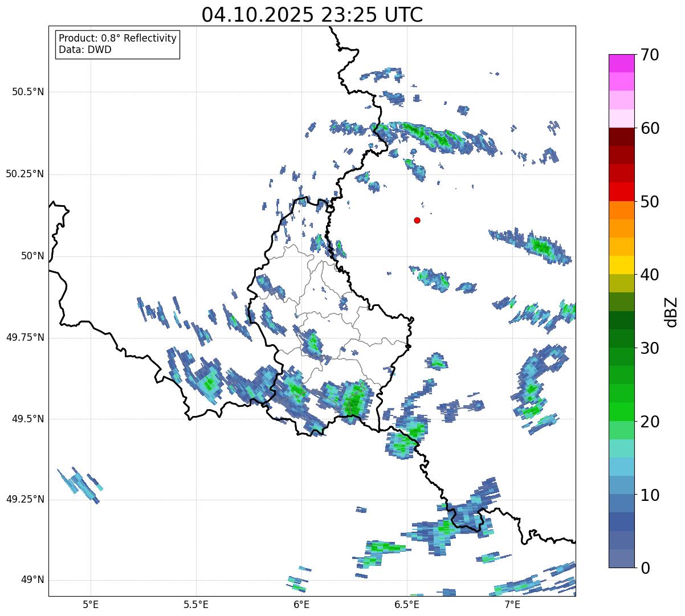Click the colorbar '50' tick label
Viewport: 685px width, 616px height.
[650, 202]
